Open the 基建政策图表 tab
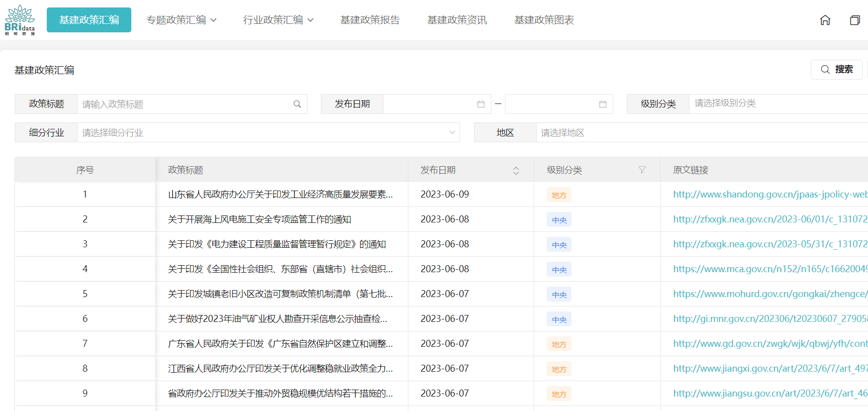The image size is (868, 411). click(544, 20)
